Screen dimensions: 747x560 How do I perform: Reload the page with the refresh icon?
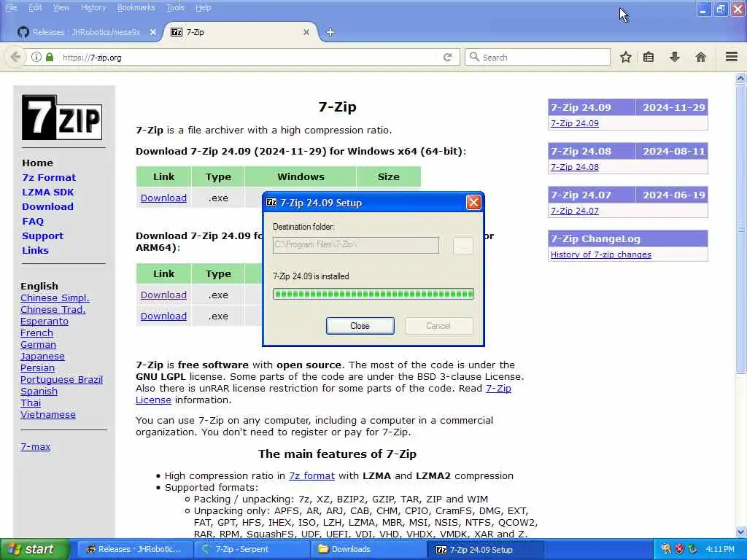point(447,57)
